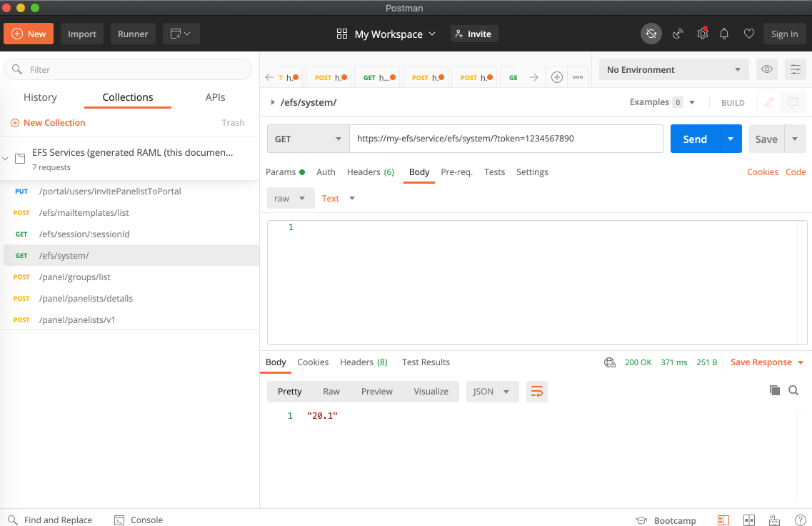Add a new request tab with plus icon
The image size is (812, 526).
tap(557, 77)
